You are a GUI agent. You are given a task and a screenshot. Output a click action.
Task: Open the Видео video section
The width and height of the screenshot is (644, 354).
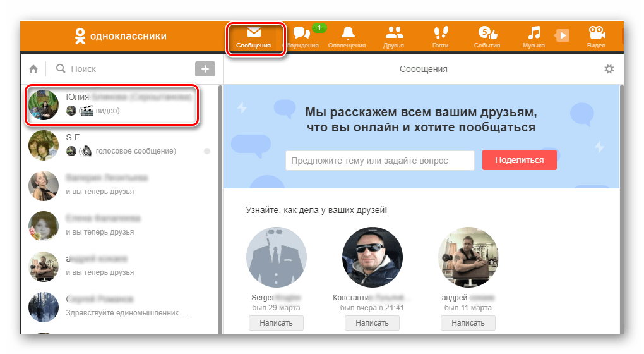597,37
